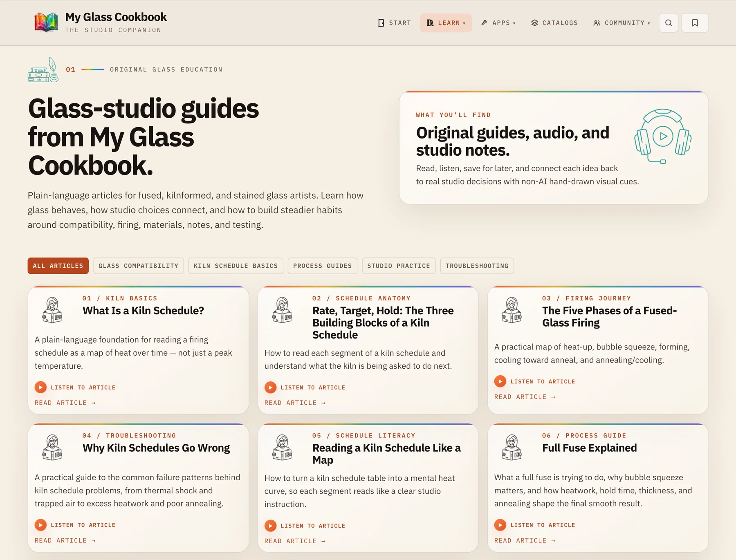
Task: Click the 04 / Troubleshooting card label
Action: [129, 436]
